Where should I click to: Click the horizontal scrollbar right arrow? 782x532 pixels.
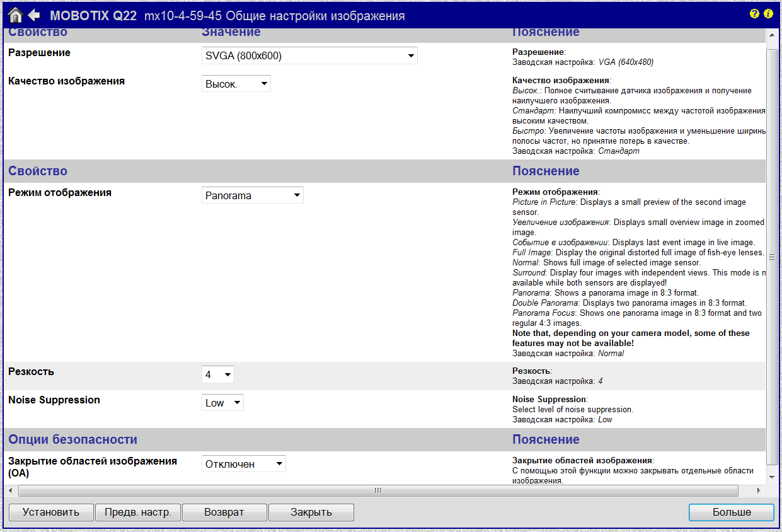tap(759, 490)
